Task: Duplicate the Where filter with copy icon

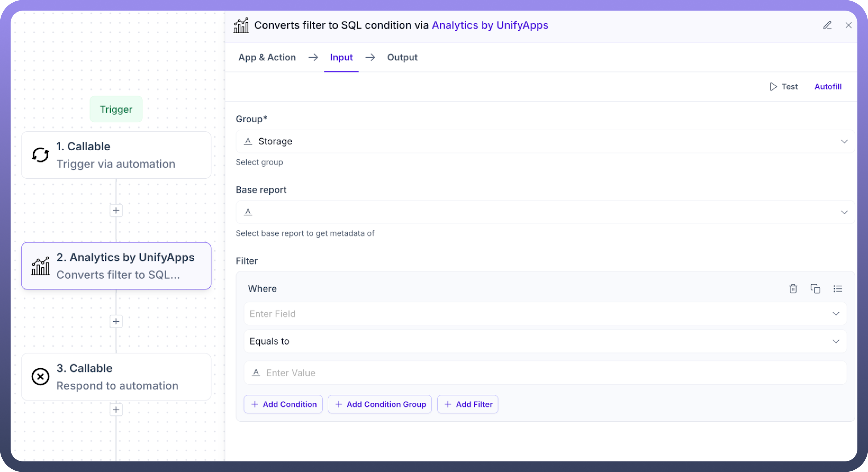Action: click(x=815, y=289)
